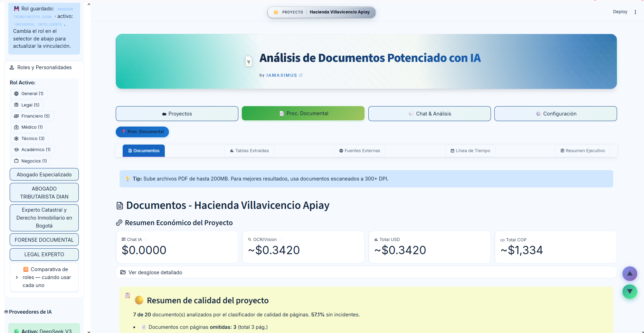Select the Financiero (5) role category
644x333 pixels.
[x=32, y=116]
